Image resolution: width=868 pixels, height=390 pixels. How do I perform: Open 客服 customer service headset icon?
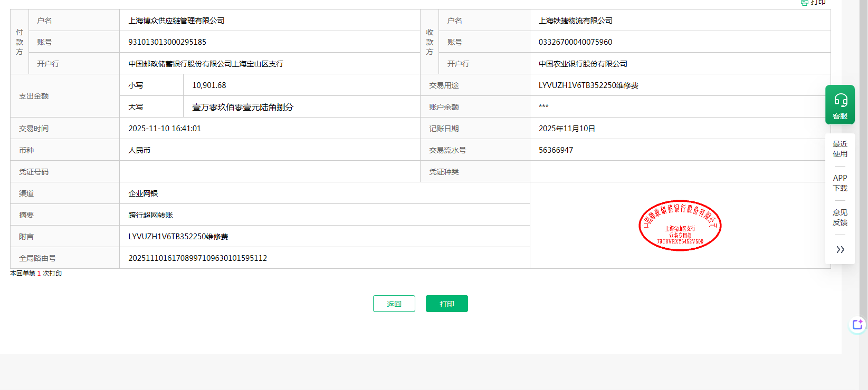point(840,104)
